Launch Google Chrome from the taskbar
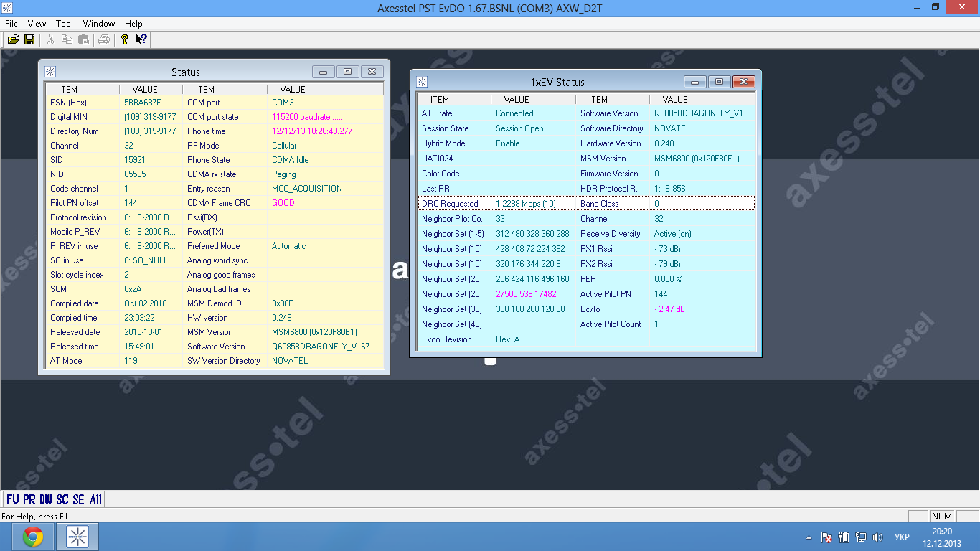Screen dimensions: 980x551 coord(32,537)
